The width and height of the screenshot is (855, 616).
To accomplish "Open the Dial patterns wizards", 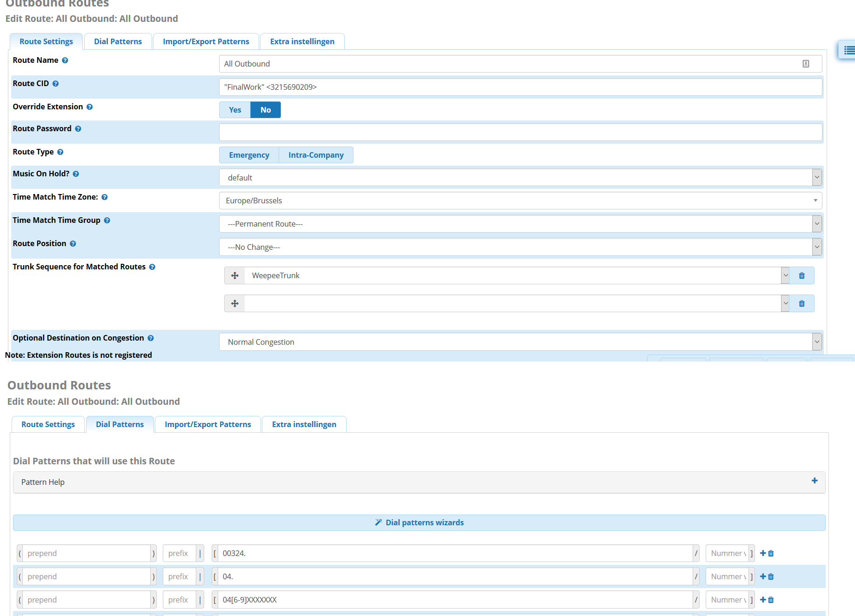I will [419, 522].
